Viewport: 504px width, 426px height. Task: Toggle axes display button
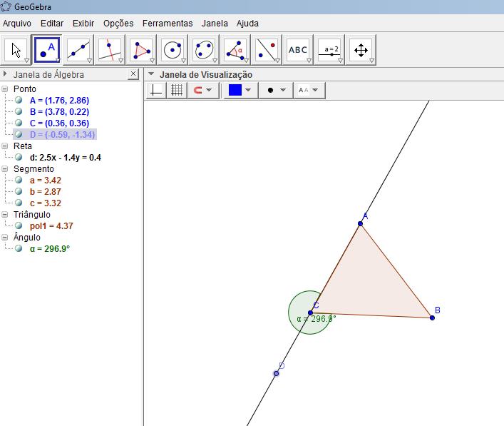[x=157, y=91]
